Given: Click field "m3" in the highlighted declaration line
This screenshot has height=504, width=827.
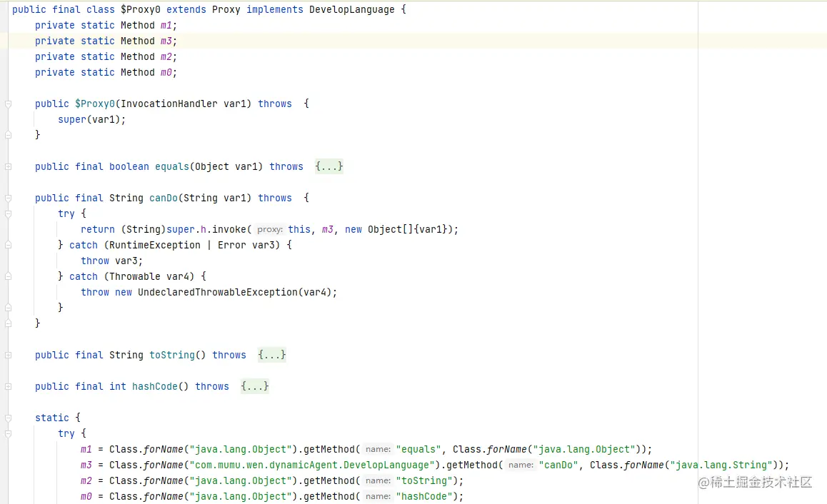Looking at the screenshot, I should coord(166,41).
